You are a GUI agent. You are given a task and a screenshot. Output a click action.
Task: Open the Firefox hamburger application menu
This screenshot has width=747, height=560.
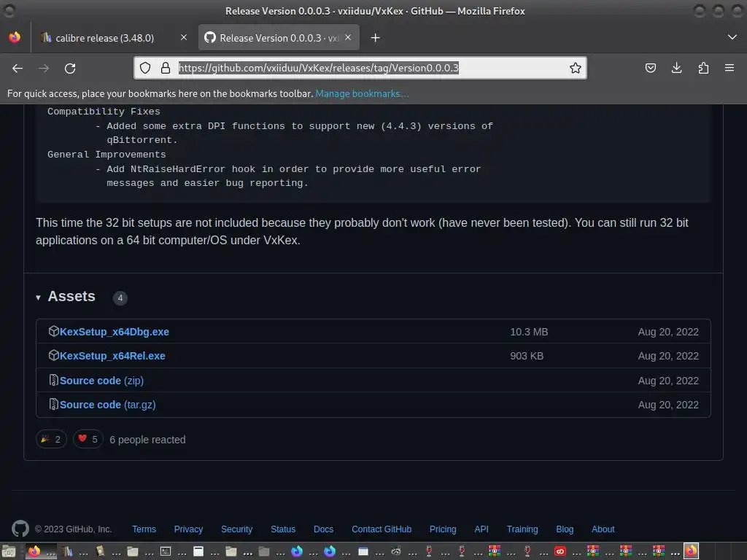coord(729,68)
